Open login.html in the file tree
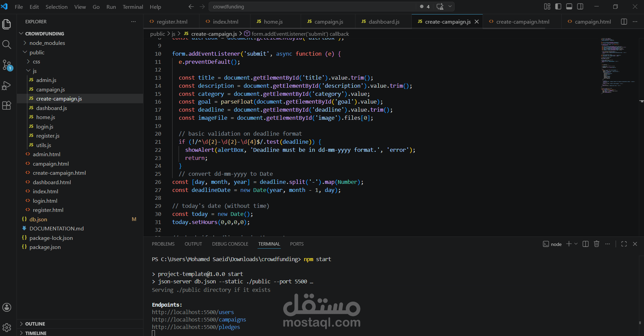Viewport: 644px width, 336px height. (45, 201)
